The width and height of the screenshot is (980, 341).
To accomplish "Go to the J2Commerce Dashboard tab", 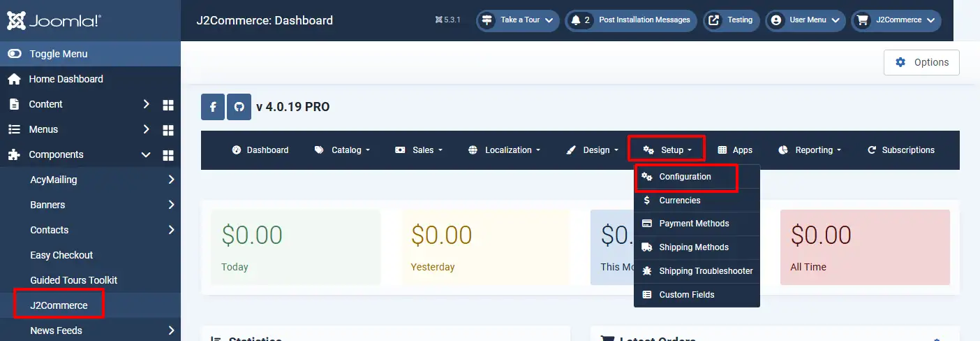I will (x=260, y=150).
